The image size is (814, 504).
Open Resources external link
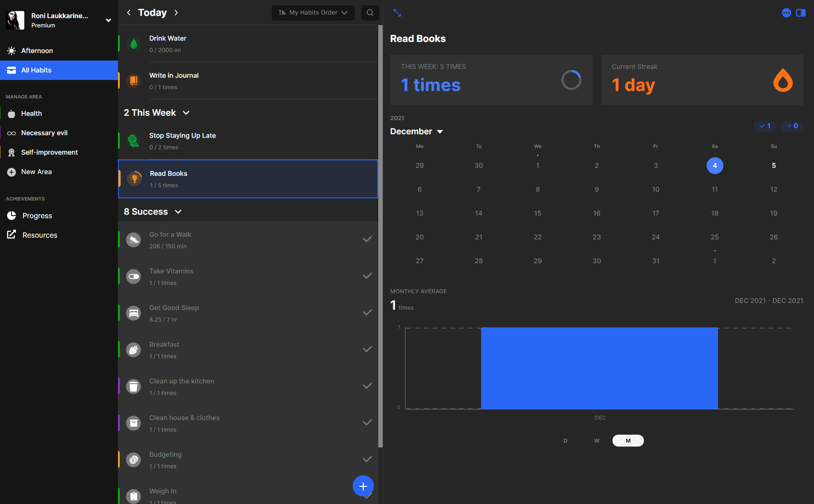pyautogui.click(x=59, y=235)
